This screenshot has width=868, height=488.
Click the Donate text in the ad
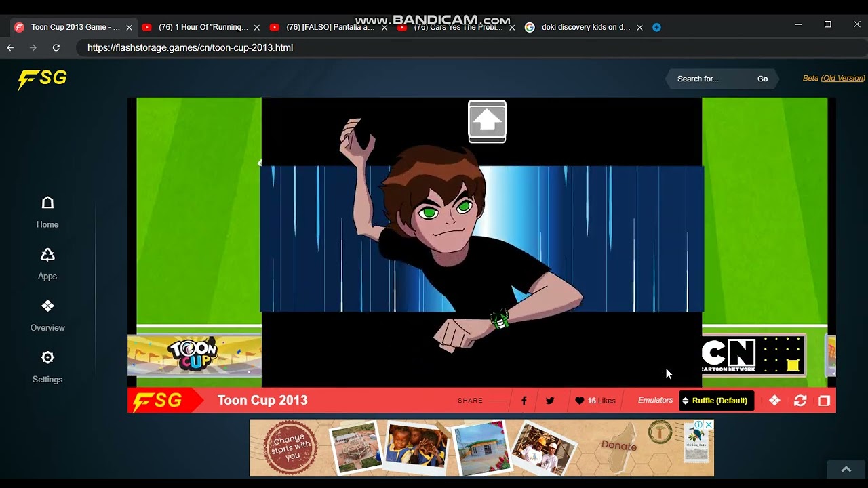618,446
